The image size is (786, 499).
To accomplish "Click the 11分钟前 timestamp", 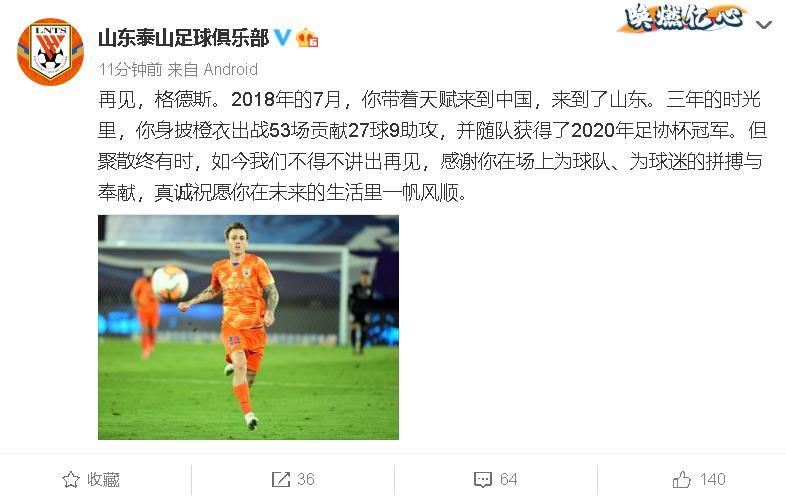I will coord(130,69).
